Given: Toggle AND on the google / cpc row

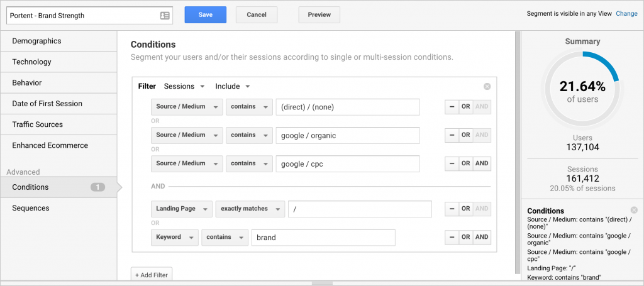Looking at the screenshot, I should (482, 163).
